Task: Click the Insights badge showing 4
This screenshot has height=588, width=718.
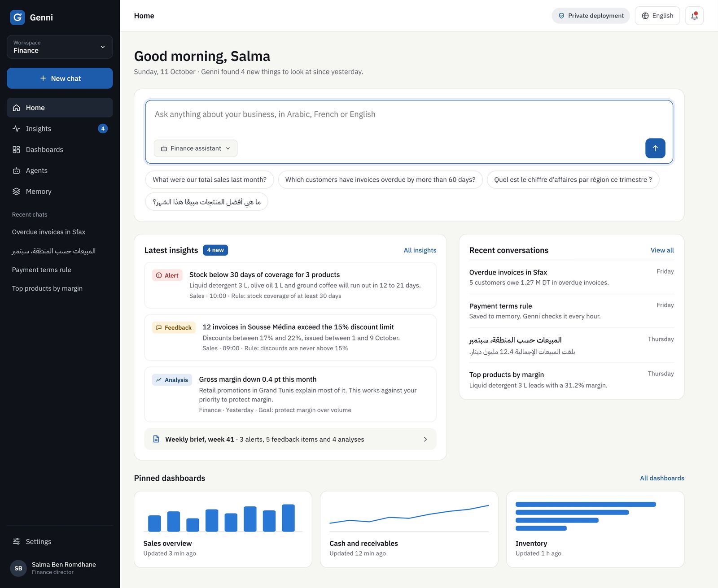Action: (103, 129)
